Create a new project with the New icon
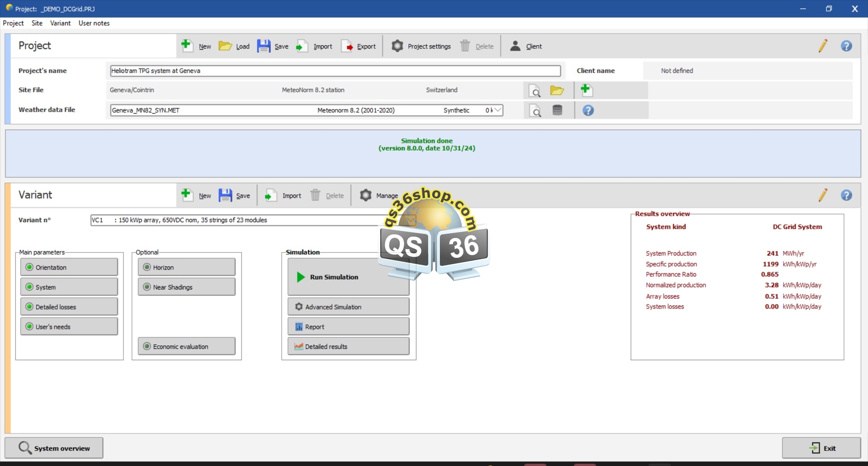868x466 pixels. click(x=186, y=45)
